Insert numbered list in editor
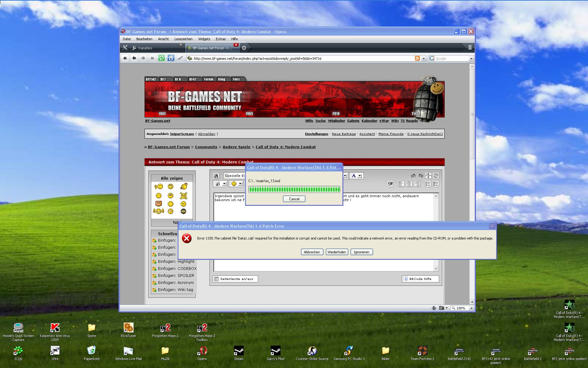This screenshot has width=588, height=368. click(x=428, y=184)
